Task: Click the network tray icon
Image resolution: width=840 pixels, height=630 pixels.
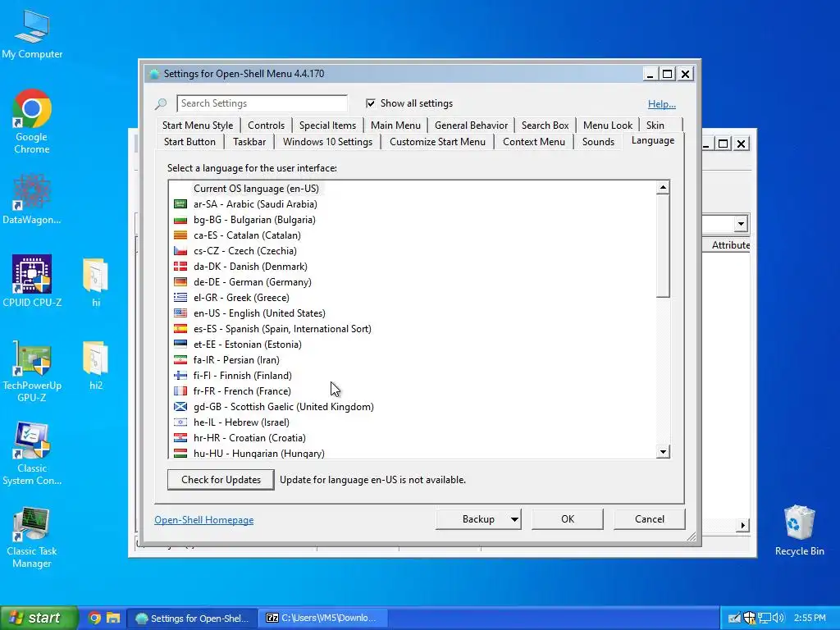Action: (x=764, y=619)
